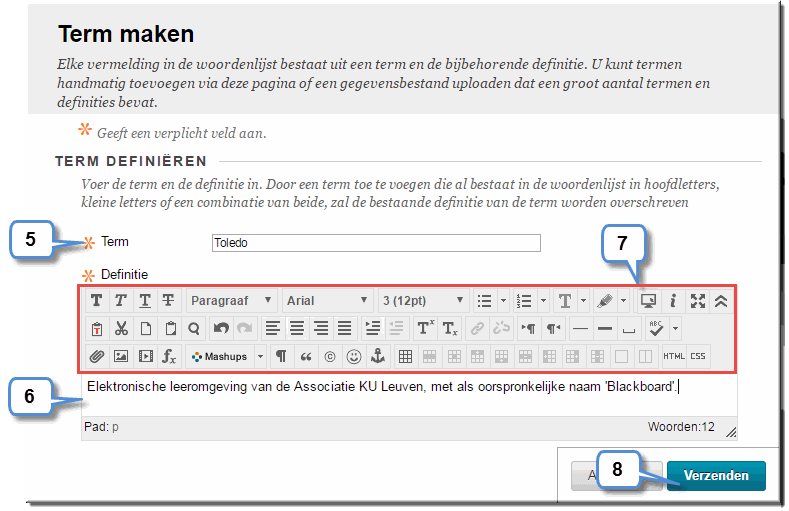Insert thin horizontal line

pos(580,329)
